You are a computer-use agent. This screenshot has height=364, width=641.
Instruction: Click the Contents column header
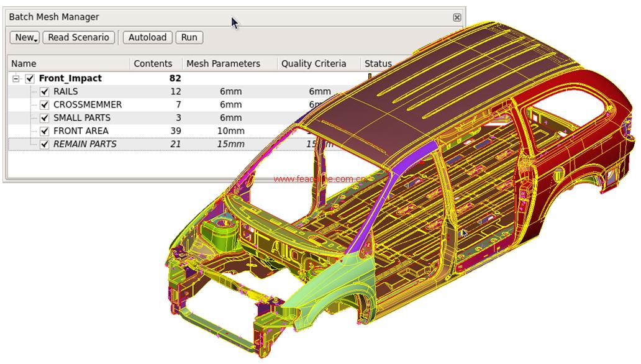pyautogui.click(x=153, y=63)
